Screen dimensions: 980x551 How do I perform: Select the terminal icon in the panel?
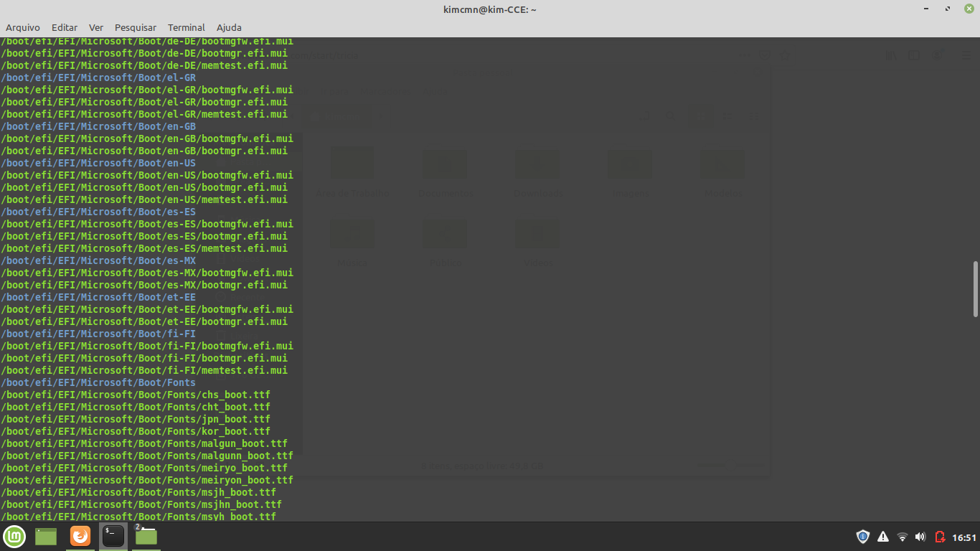[113, 536]
